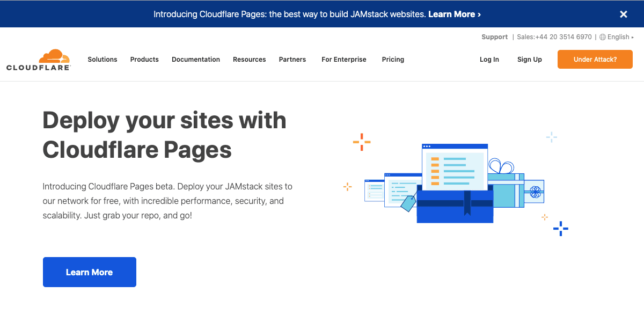Viewport: 644px width, 322px height.
Task: Click the Cloudflare Pages gift illustration
Action: [455, 184]
